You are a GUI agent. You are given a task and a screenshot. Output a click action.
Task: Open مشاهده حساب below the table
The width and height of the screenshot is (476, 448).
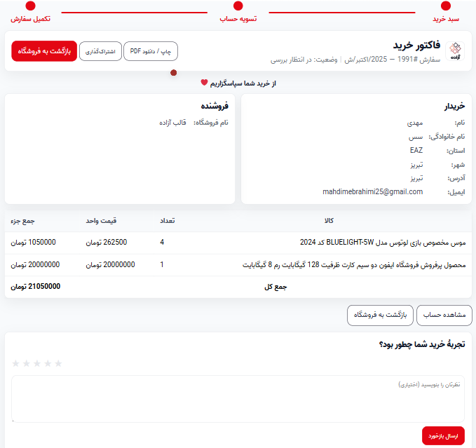(444, 315)
